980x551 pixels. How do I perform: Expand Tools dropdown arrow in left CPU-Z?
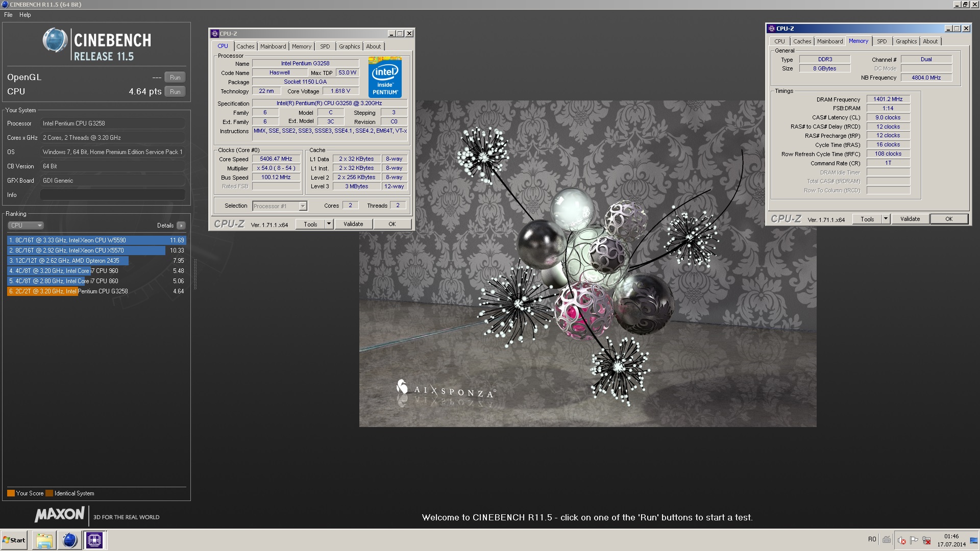[329, 224]
